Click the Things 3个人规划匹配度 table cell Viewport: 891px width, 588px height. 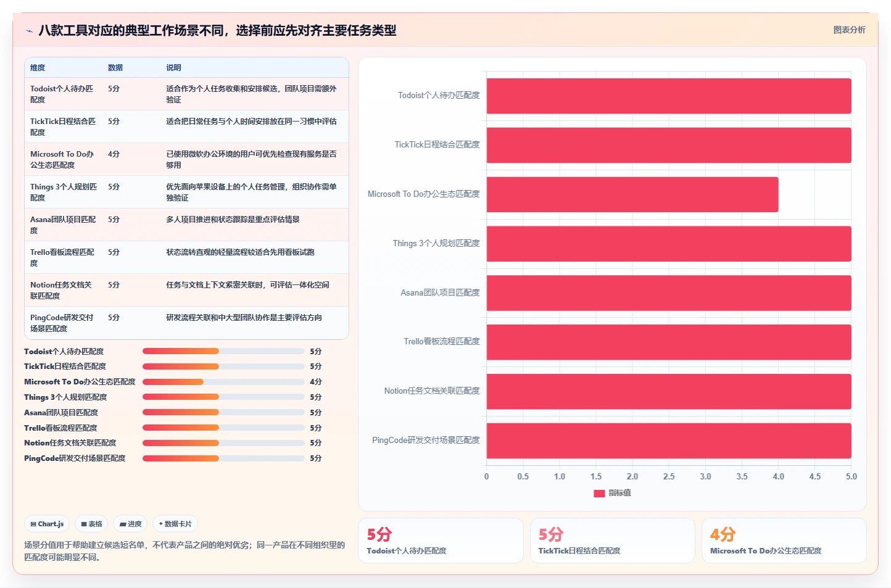(63, 192)
